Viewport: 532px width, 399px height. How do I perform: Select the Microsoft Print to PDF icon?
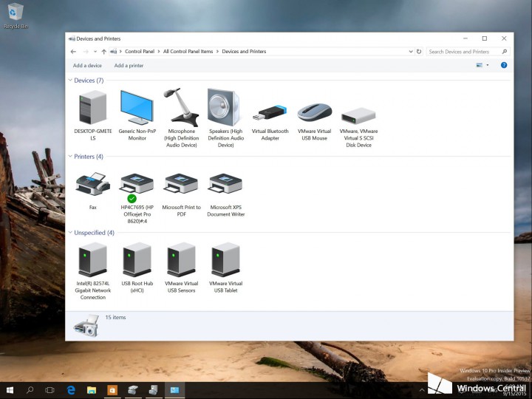181,184
